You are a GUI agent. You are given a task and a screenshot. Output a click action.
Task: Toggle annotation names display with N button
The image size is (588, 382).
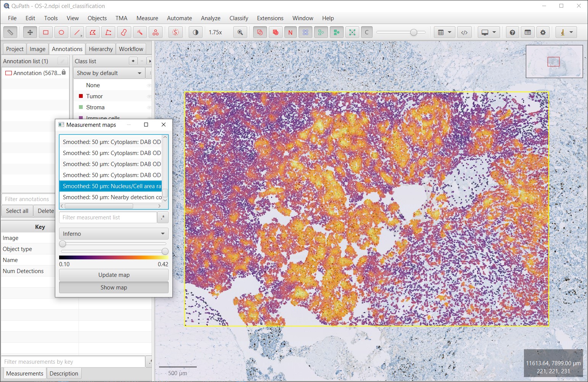(290, 32)
